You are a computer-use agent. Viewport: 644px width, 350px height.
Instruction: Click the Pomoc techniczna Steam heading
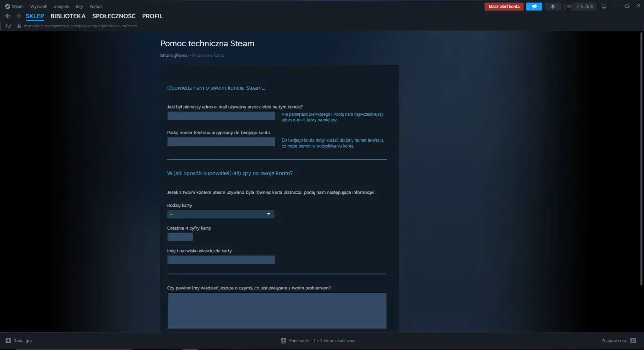(x=207, y=43)
